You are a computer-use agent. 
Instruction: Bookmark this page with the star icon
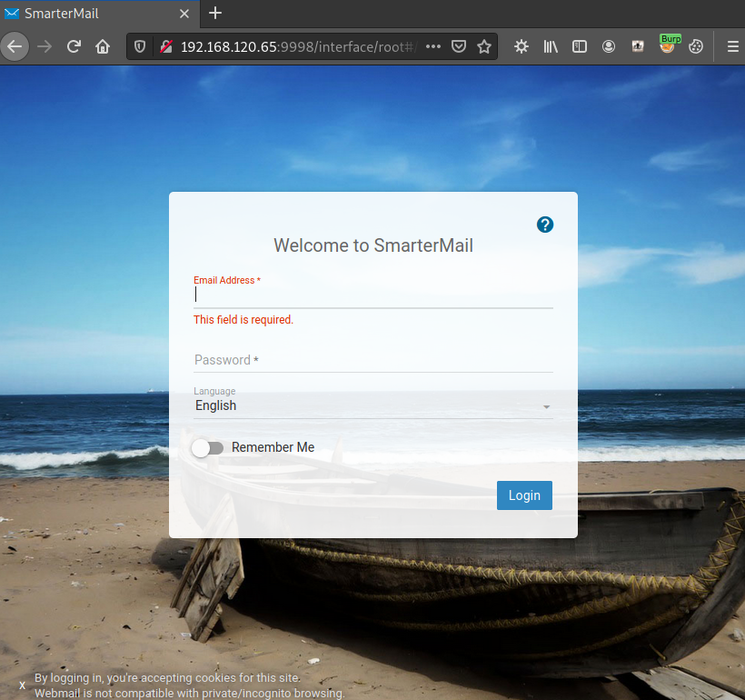point(484,46)
